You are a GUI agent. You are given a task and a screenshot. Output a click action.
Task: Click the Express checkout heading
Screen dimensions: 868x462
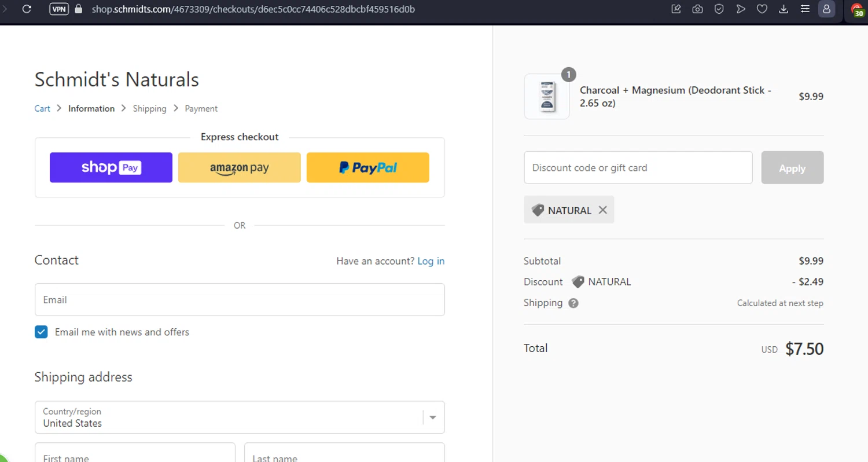pyautogui.click(x=240, y=137)
